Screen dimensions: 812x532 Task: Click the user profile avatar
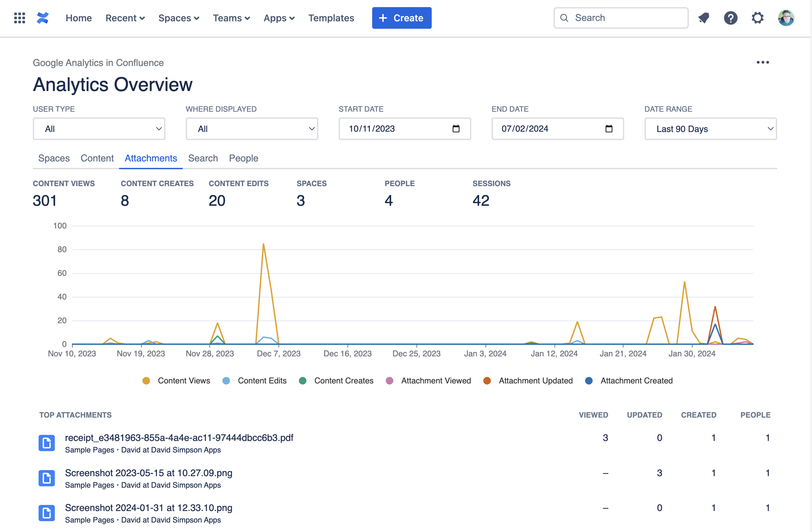(786, 18)
